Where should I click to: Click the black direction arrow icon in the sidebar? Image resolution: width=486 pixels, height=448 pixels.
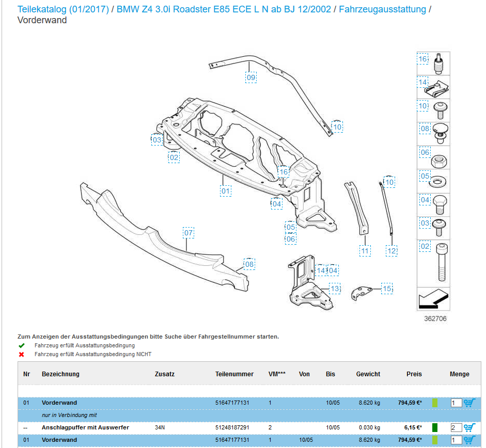tap(433, 299)
